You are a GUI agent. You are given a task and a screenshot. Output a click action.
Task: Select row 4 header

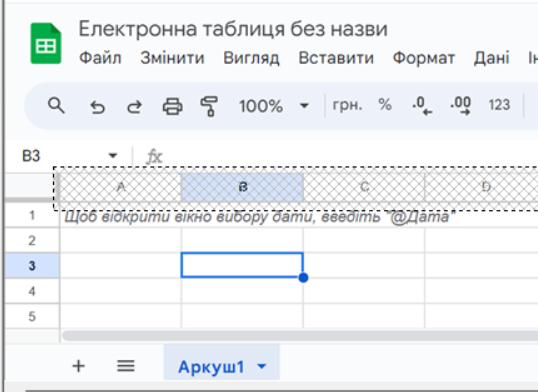[x=32, y=291]
